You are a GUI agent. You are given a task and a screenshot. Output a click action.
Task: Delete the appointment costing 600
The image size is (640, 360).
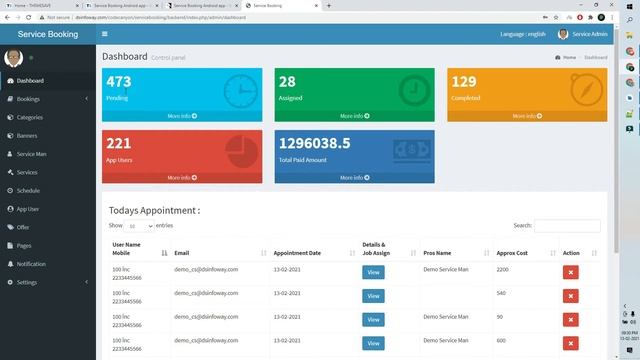571,343
